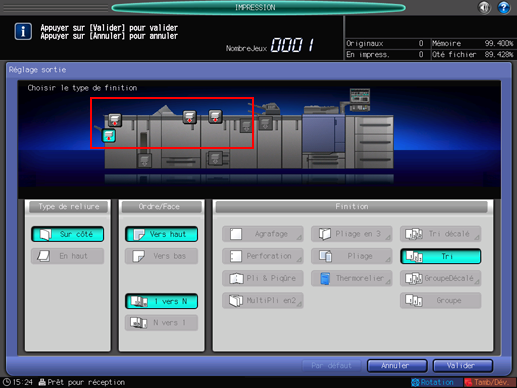Open Thermorelier binding options
517x388 pixels.
coord(352,278)
